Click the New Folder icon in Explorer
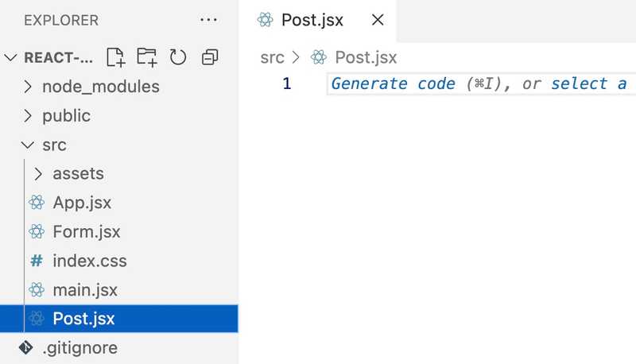Image resolution: width=636 pixels, height=364 pixels. point(146,57)
